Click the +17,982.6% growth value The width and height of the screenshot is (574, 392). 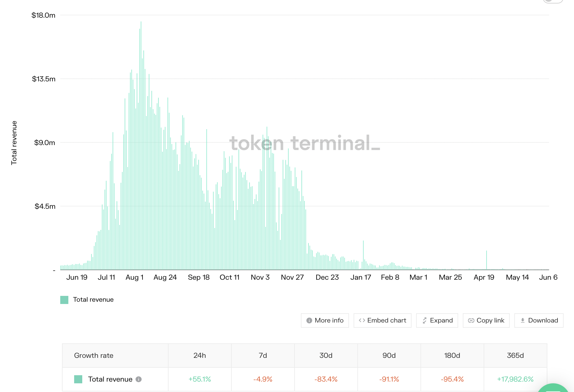(x=515, y=379)
